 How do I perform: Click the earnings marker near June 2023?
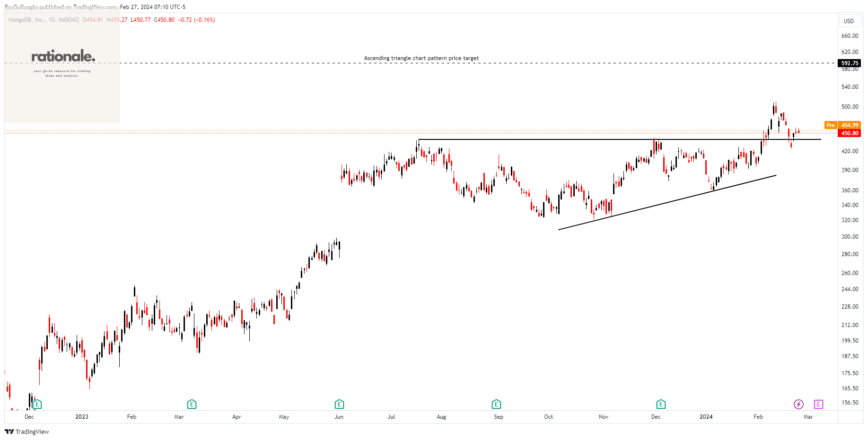(339, 405)
